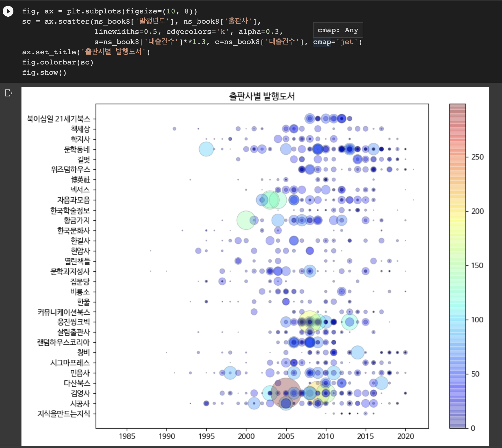Click the light blue 1995 bubble for 문학동네
The width and height of the screenshot is (502, 448).
click(206, 149)
